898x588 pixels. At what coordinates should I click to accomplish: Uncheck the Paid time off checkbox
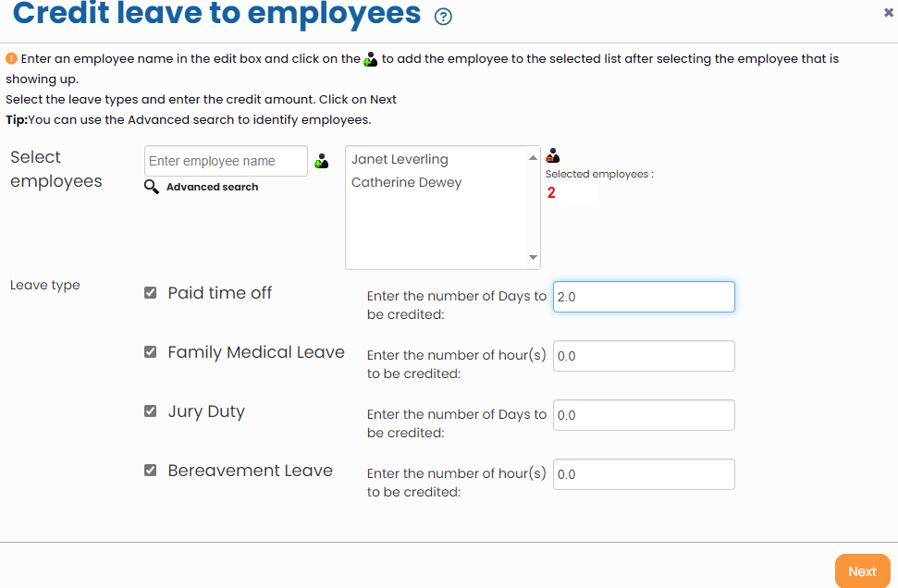pos(151,293)
